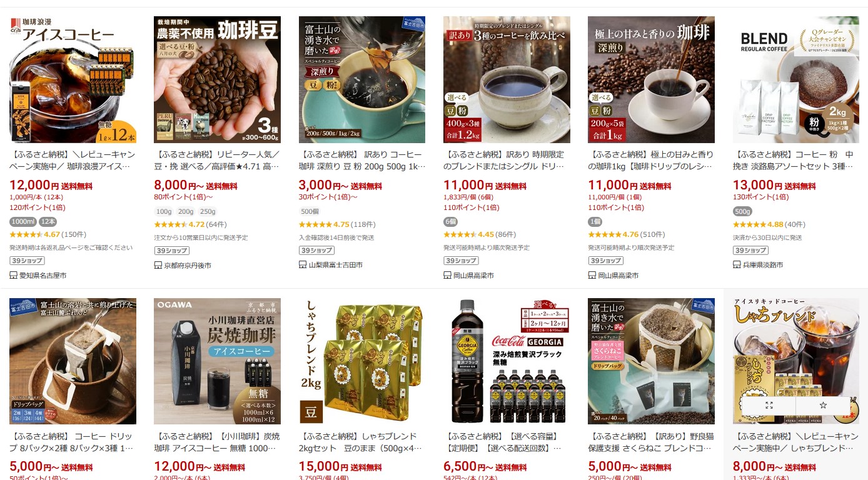Click the 39ショップ badge under the 淡路島 assort set
The width and height of the screenshot is (868, 480).
(x=750, y=250)
